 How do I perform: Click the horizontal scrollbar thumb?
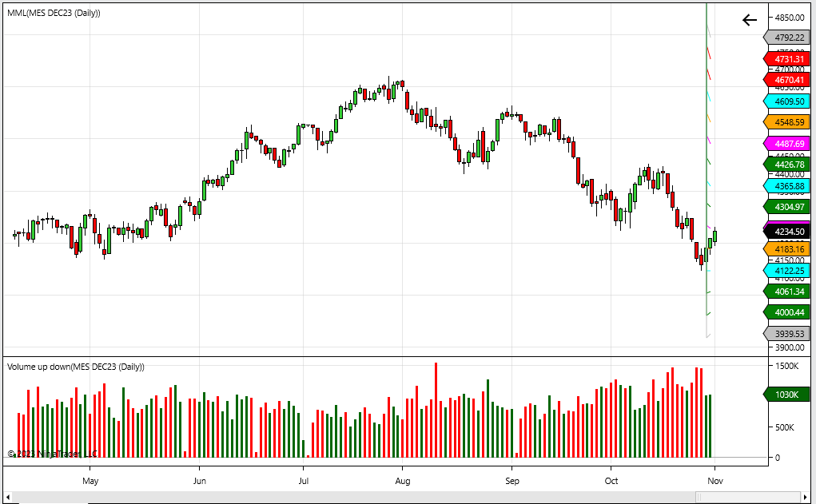click(x=747, y=498)
